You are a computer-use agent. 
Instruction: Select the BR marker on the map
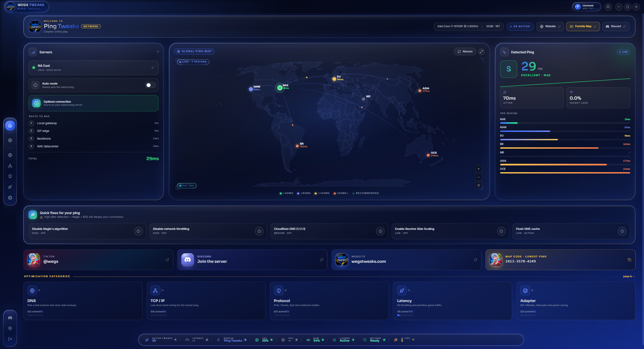click(297, 146)
